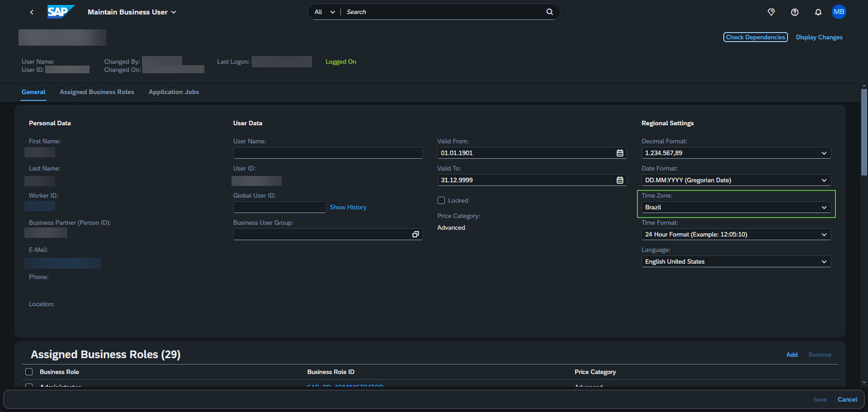Go back using the back arrow

32,12
